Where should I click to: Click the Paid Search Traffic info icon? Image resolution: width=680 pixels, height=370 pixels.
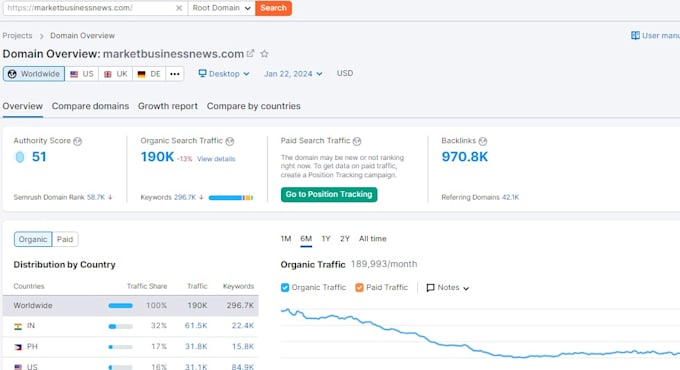click(357, 141)
